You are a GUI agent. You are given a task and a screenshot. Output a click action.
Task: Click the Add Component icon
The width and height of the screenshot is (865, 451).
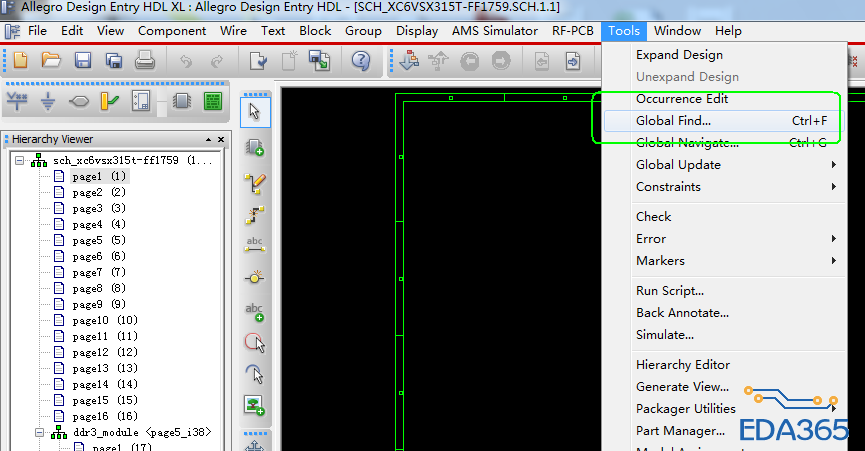(255, 148)
